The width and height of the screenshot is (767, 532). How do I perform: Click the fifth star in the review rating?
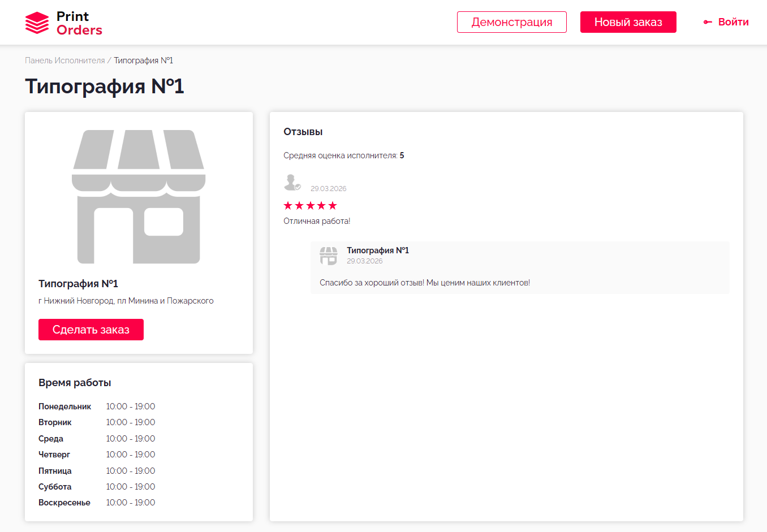pyautogui.click(x=333, y=205)
